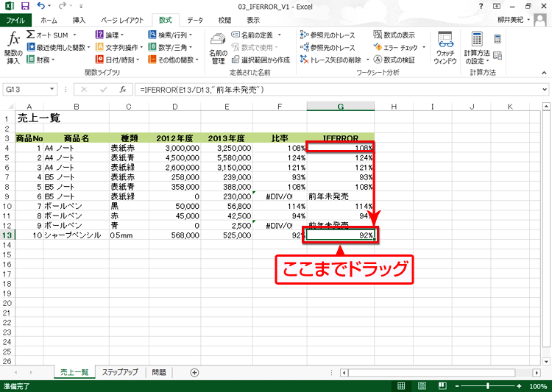552x392 pixels.
Task: Expand the Name Box dropdown
Action: pos(52,89)
